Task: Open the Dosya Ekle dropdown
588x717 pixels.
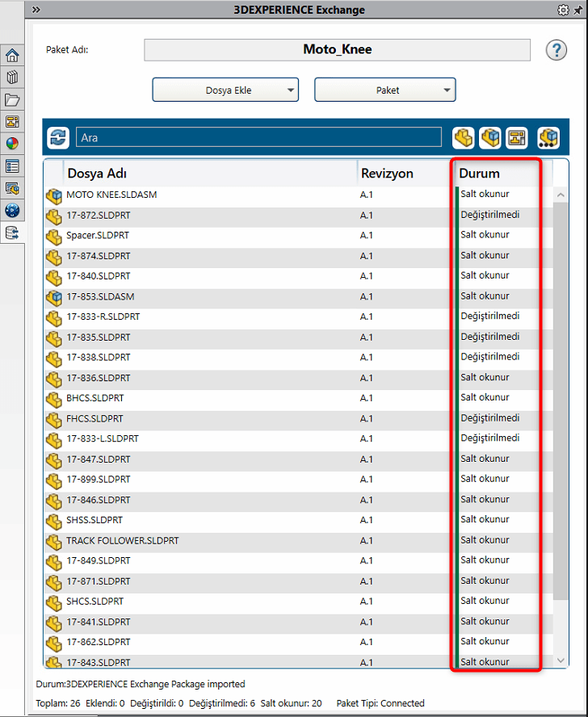Action: [x=225, y=90]
